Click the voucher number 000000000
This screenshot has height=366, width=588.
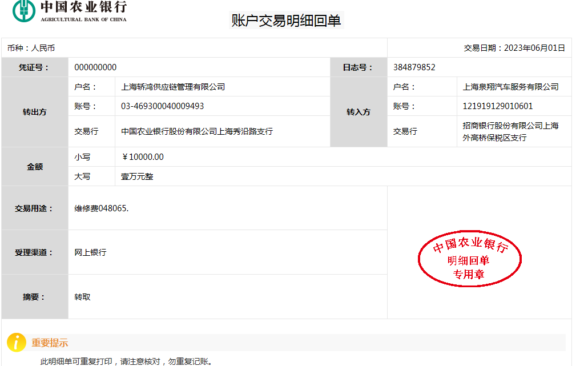point(95,67)
